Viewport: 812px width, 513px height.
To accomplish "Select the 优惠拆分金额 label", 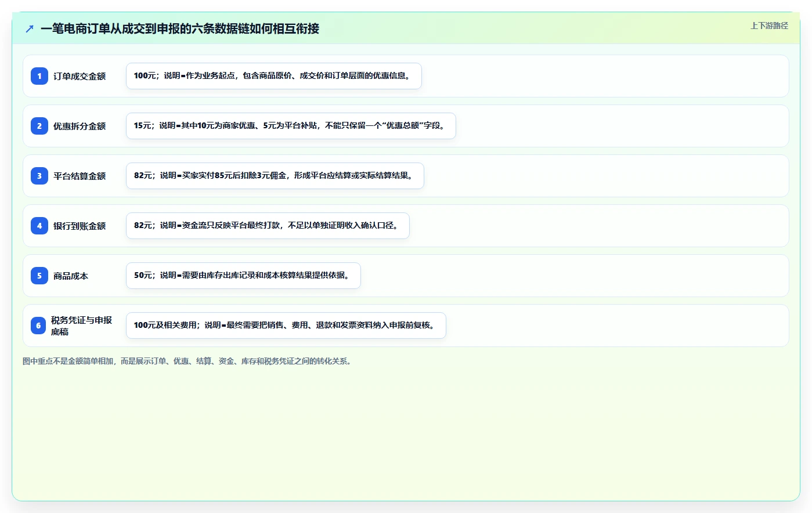I will [x=80, y=126].
